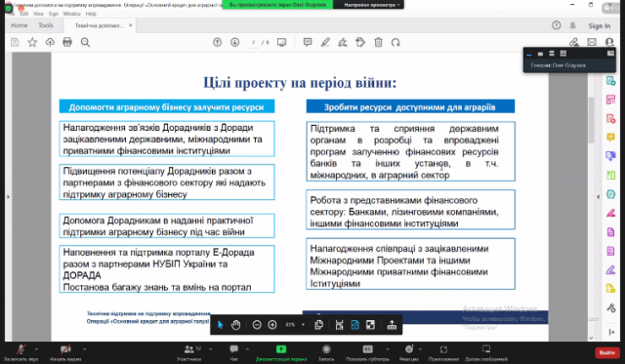Image resolution: width=625 pixels, height=364 pixels.
Task: Click the trash delete icon
Action: [x=378, y=42]
